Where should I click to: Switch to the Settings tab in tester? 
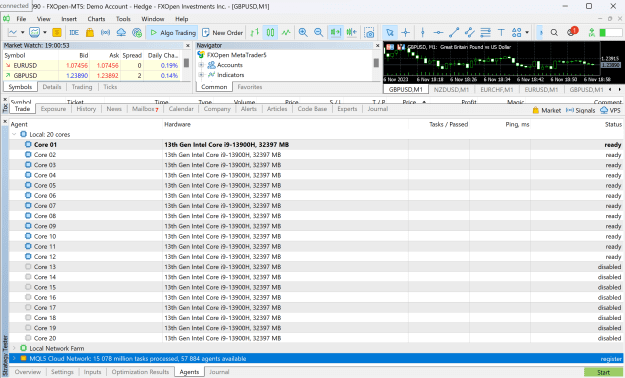62,372
